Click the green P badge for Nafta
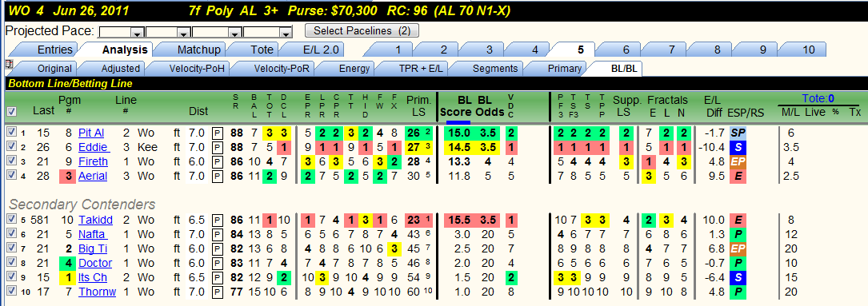Screen dimensions: 868x306 point(736,234)
